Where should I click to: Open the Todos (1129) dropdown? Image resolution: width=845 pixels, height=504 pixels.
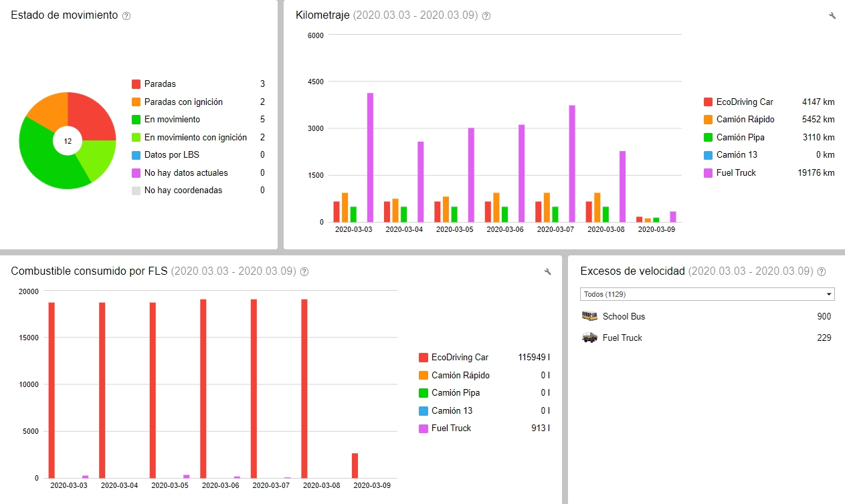707,294
